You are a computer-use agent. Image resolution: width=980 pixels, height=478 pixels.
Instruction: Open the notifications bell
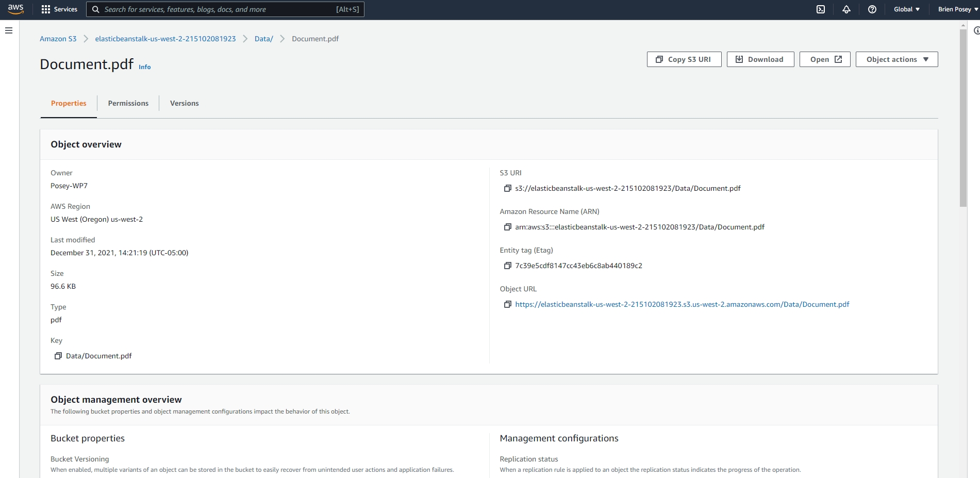point(846,9)
